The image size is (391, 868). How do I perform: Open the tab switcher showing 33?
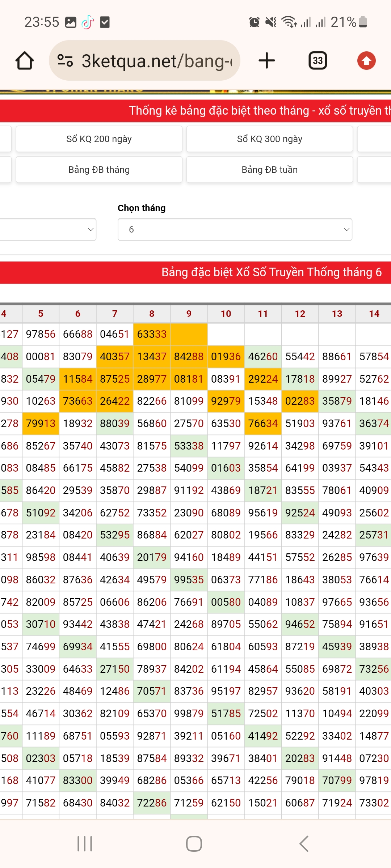pos(318,61)
